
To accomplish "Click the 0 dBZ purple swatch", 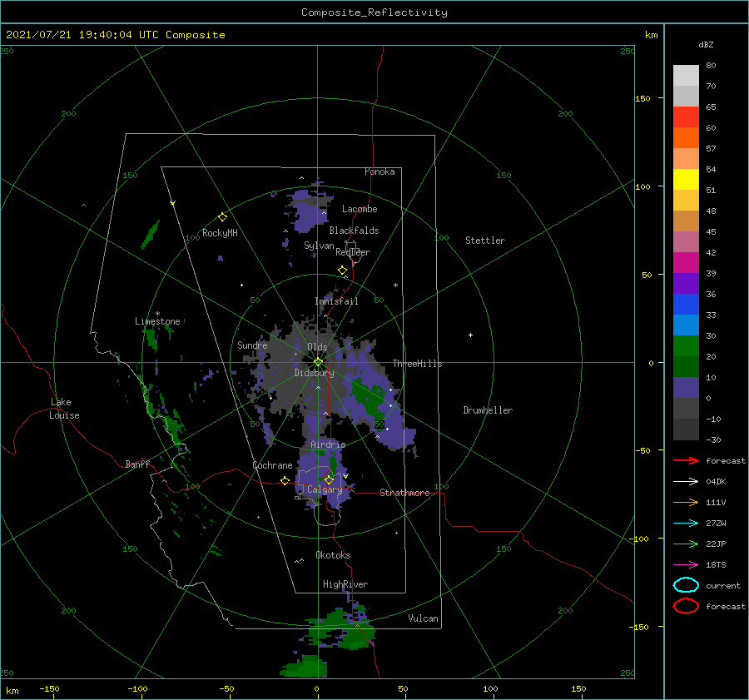I will coord(686,387).
